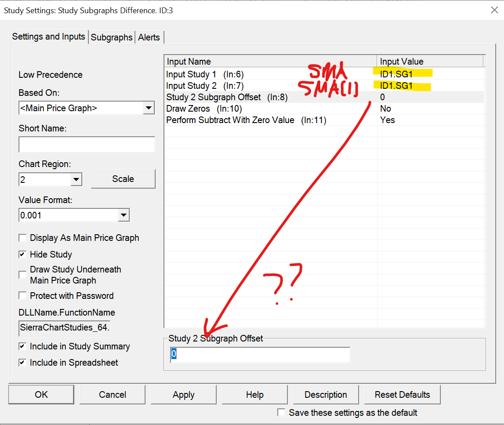This screenshot has width=504, height=425.
Task: Click the DLLName.FunctionName field
Action: tap(65, 328)
